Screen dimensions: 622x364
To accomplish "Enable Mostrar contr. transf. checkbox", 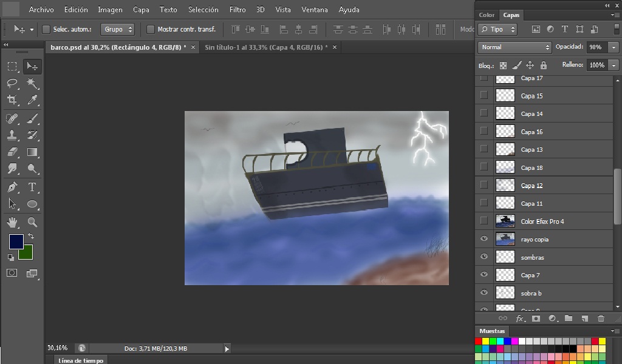I will point(151,29).
